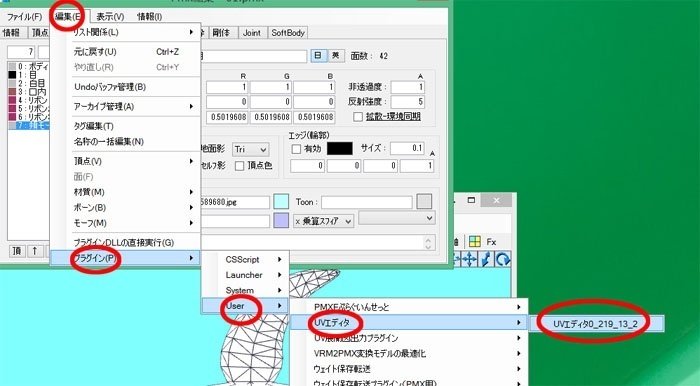
Task: Open the empty dropdown under Toon field
Action: click(x=396, y=218)
